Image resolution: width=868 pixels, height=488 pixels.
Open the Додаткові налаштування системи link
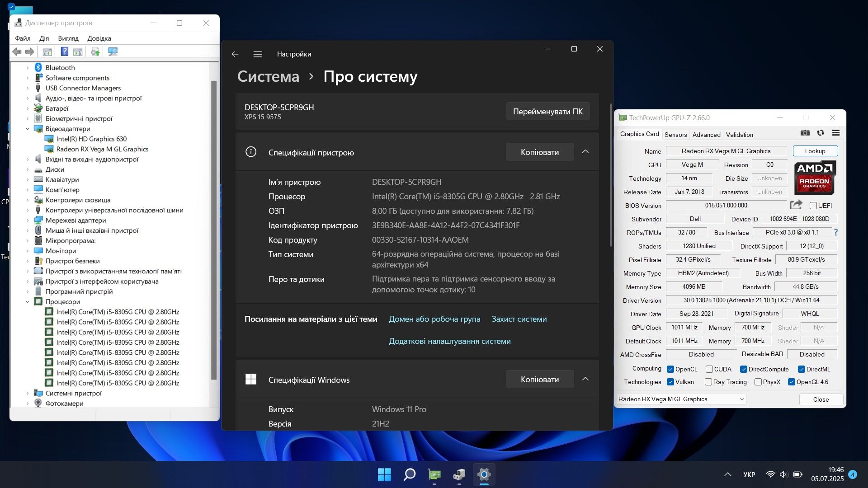coord(450,341)
